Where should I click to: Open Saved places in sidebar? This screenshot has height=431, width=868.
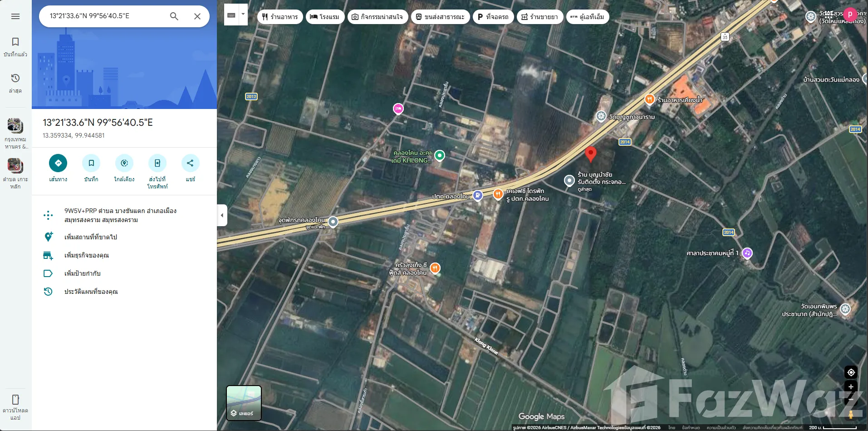point(15,47)
